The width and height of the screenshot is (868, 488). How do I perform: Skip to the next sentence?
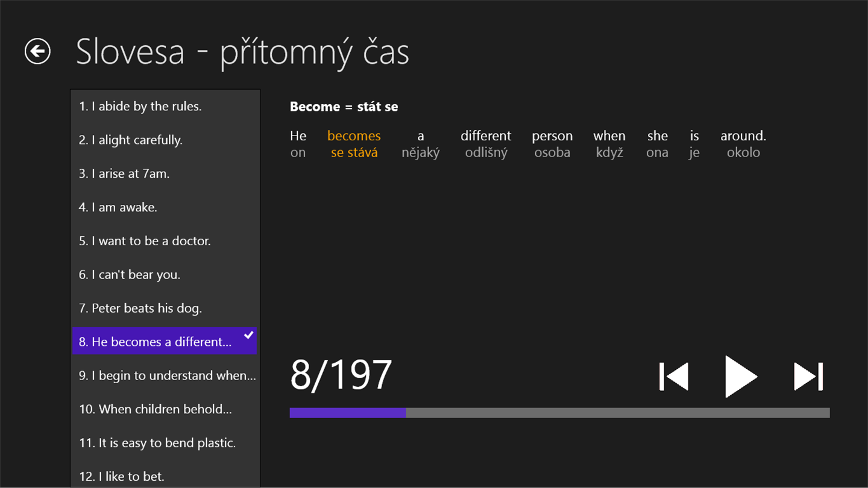pos(808,377)
